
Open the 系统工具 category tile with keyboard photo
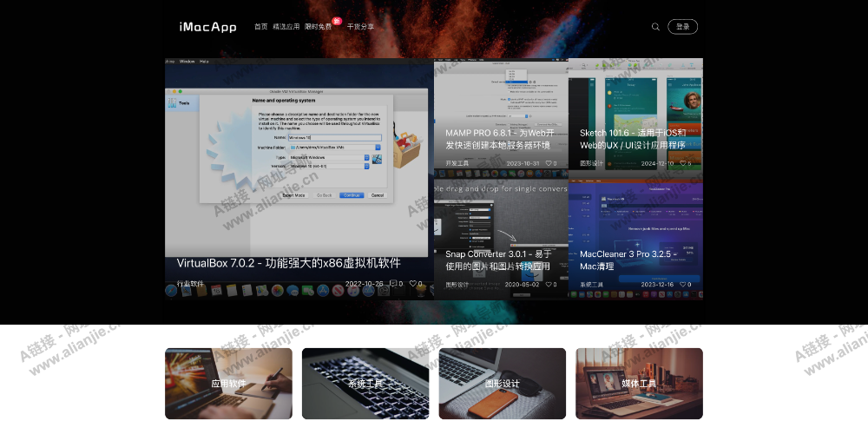(365, 384)
